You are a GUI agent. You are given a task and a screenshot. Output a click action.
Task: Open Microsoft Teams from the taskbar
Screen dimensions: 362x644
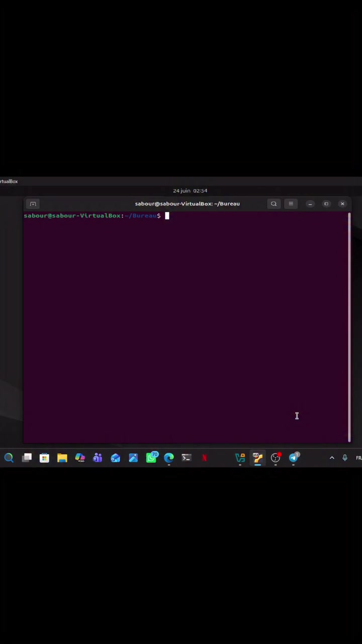click(98, 458)
